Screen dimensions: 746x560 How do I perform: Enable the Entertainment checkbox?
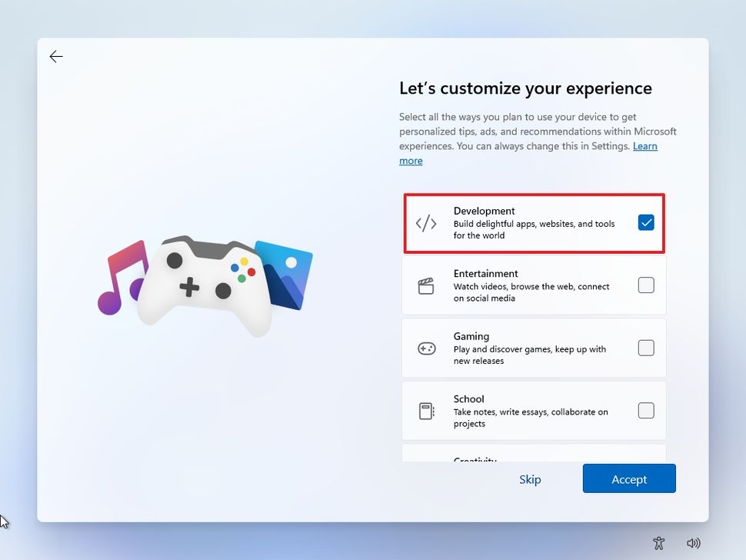[x=646, y=285]
